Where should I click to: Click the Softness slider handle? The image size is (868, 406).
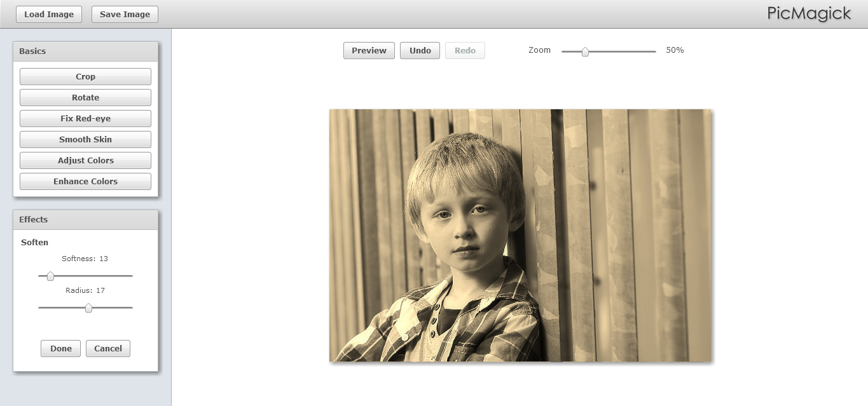tap(50, 276)
